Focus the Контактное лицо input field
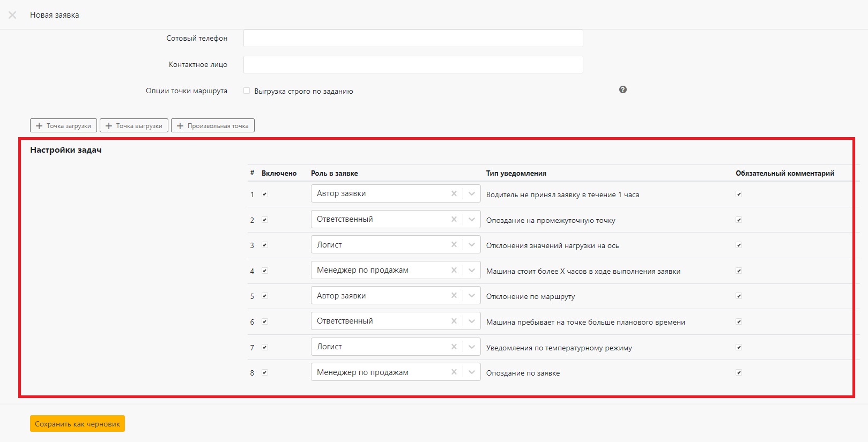 click(x=413, y=64)
